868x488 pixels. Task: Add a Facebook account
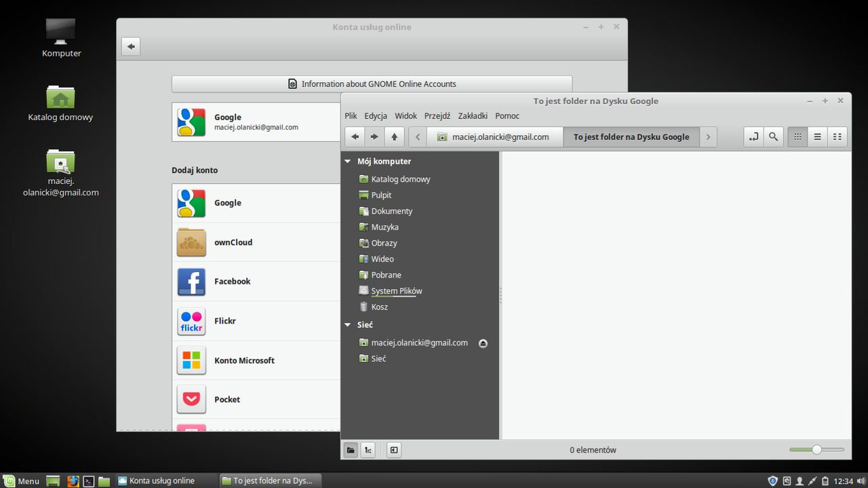point(256,282)
